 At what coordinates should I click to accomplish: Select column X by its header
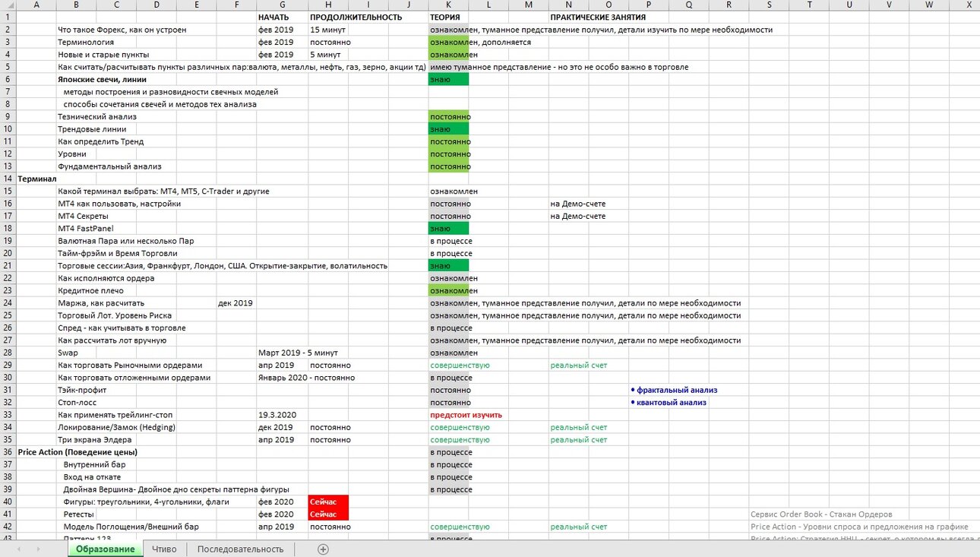pyautogui.click(x=968, y=5)
